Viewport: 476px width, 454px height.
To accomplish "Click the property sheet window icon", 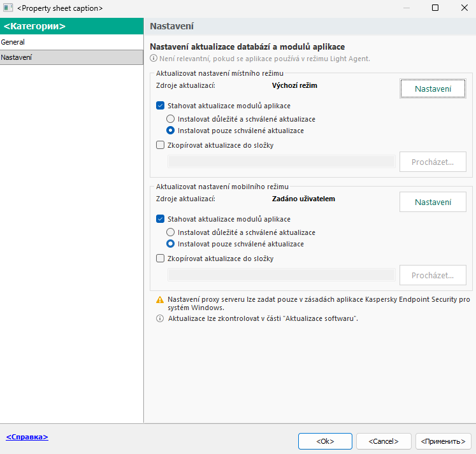I will click(8, 8).
